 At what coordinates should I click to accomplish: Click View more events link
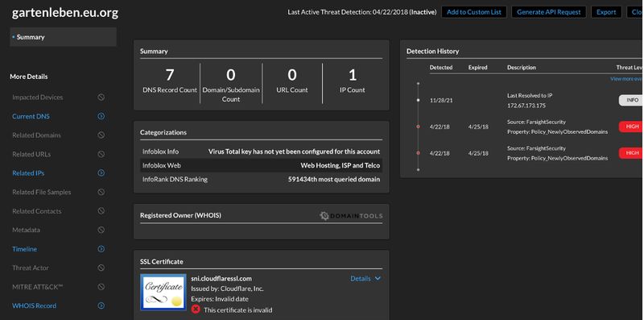[x=627, y=79]
